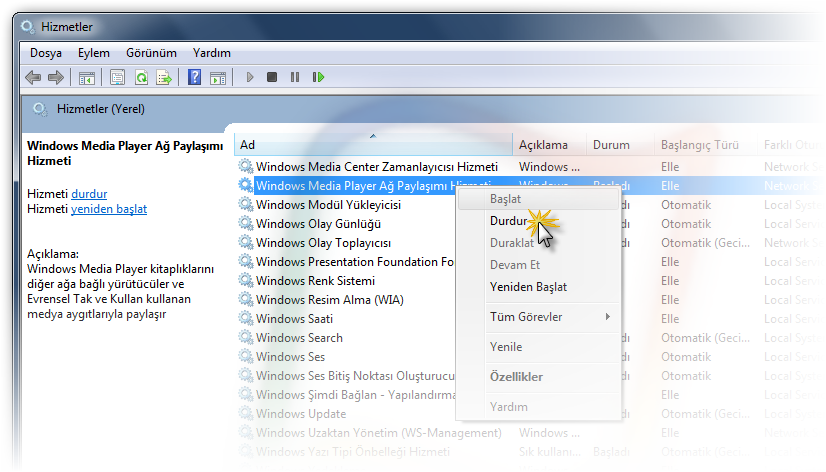Toggle the action pane toolbar icon
The image size is (826, 472).
coord(218,78)
